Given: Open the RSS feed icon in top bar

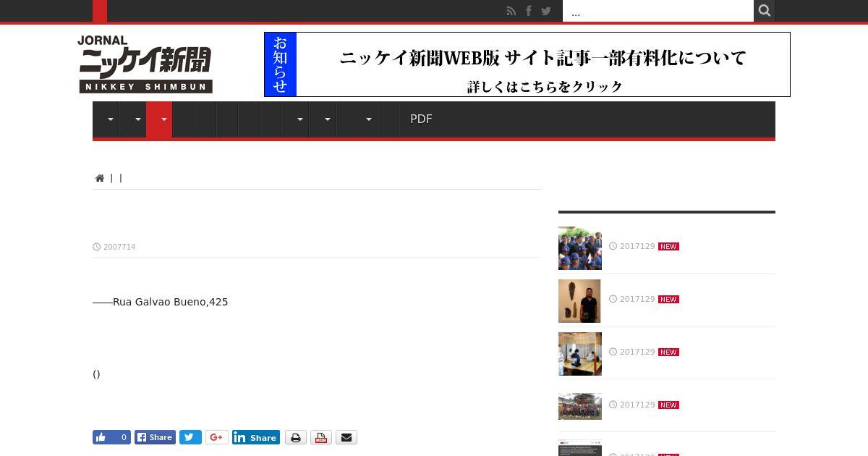Looking at the screenshot, I should [511, 11].
